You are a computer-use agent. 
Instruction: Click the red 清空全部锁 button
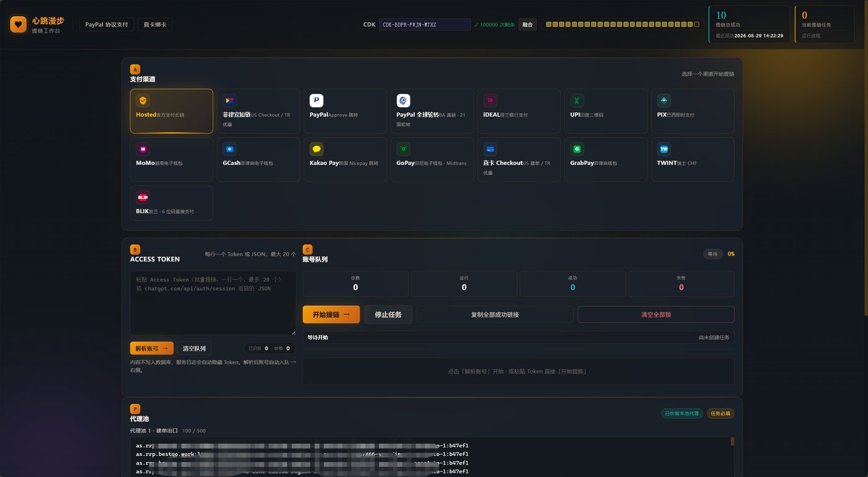(x=656, y=314)
